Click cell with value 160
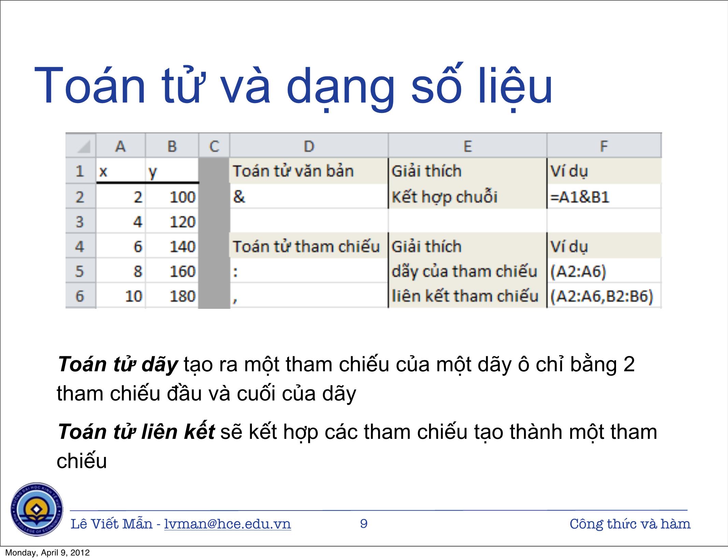Image resolution: width=728 pixels, height=560 pixels. (172, 271)
